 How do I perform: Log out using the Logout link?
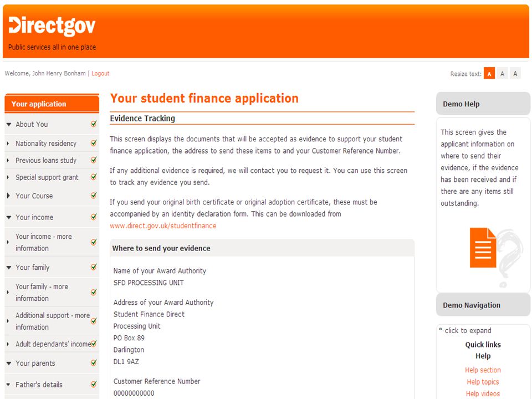[100, 73]
